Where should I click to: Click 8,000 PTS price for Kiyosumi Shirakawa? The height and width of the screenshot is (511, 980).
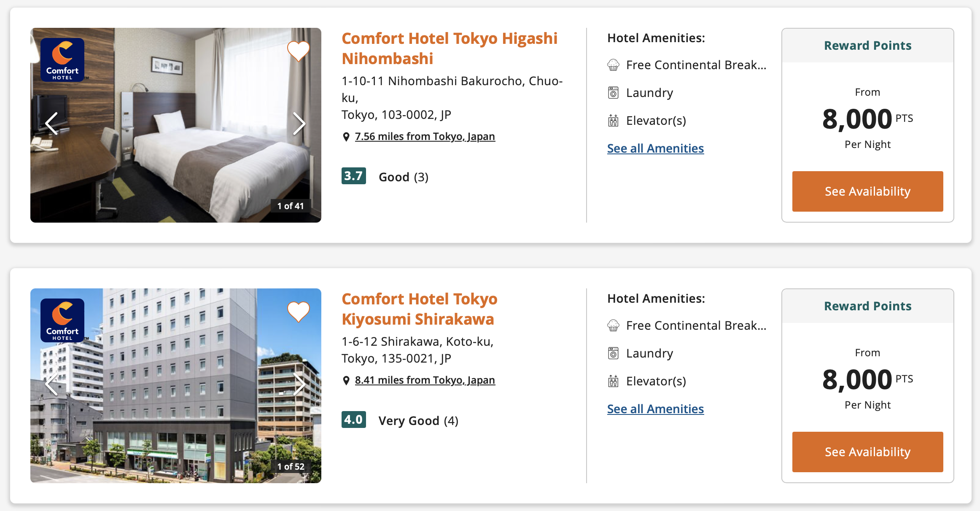coord(867,379)
